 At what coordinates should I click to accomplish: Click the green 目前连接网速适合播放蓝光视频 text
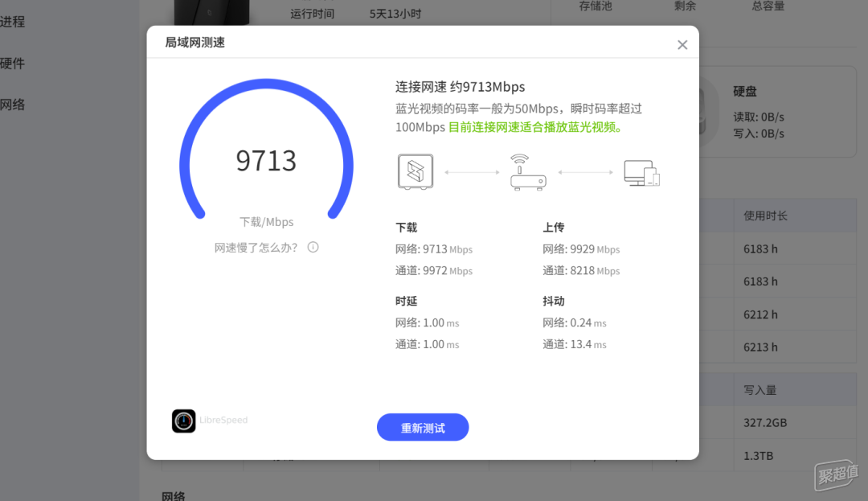pos(535,127)
